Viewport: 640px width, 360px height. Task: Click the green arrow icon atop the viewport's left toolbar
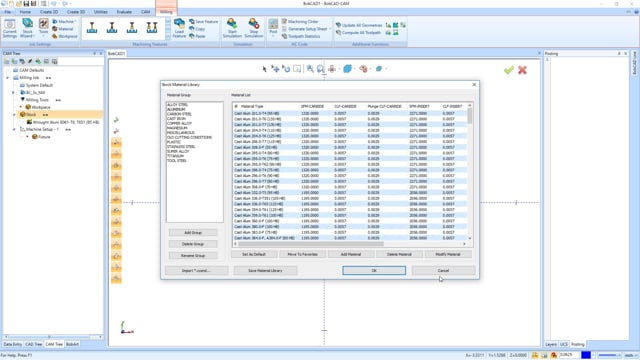coord(116,120)
